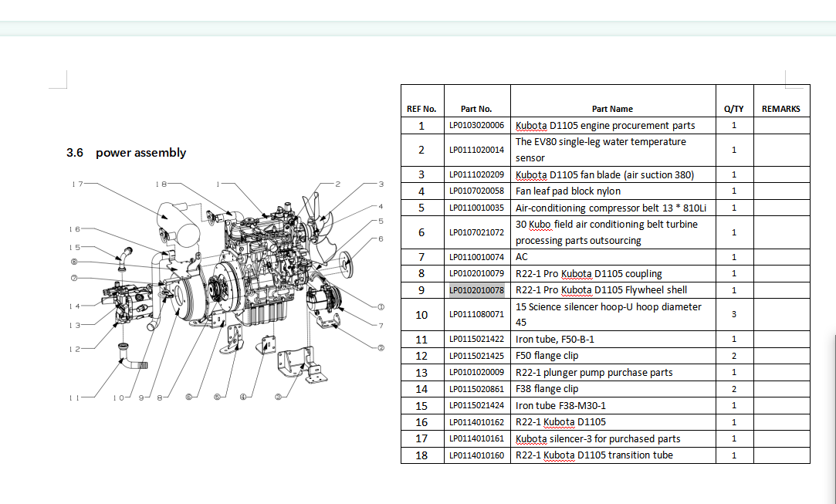Click REF No. cell '2' in the table
Image resolution: width=836 pixels, height=504 pixels.
[x=421, y=150]
